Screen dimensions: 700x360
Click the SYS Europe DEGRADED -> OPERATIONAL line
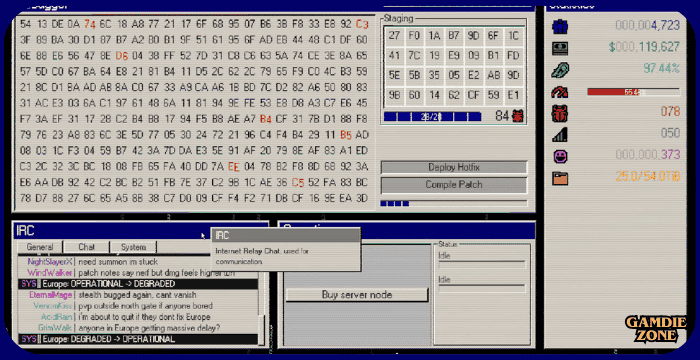pyautogui.click(x=138, y=339)
